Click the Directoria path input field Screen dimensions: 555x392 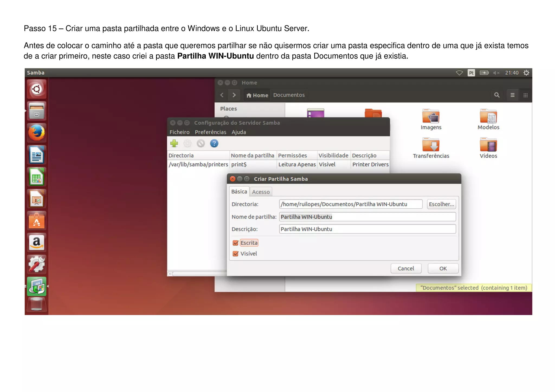pyautogui.click(x=351, y=204)
